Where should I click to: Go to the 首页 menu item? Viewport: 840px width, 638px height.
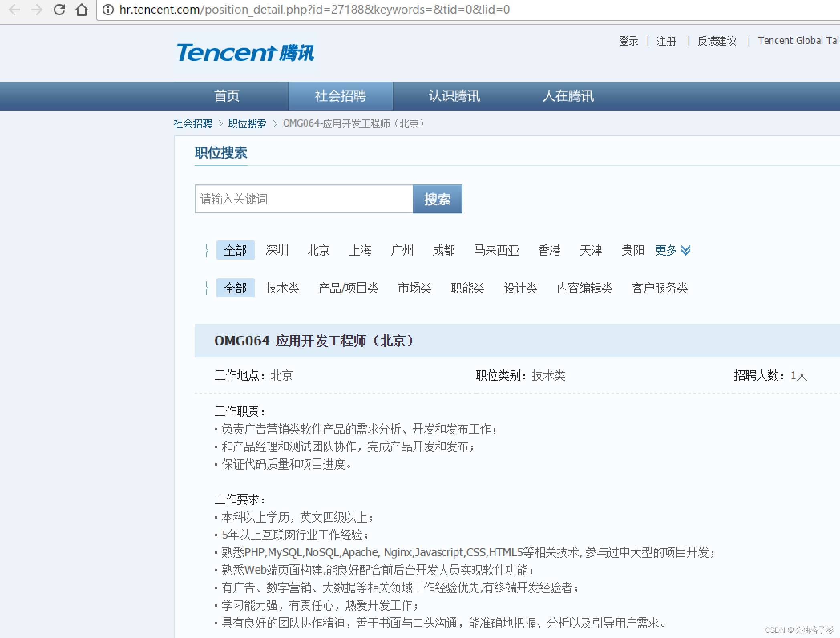pyautogui.click(x=227, y=96)
